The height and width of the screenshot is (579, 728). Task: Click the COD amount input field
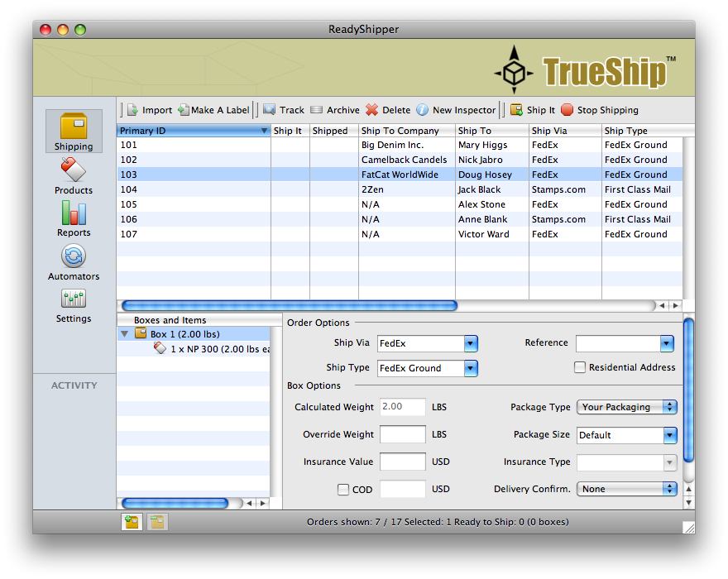[403, 489]
